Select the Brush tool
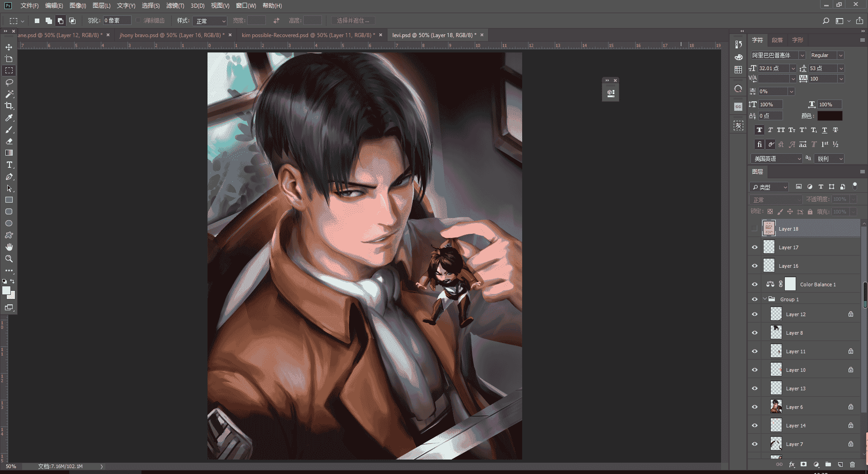This screenshot has width=868, height=474. pyautogui.click(x=9, y=129)
